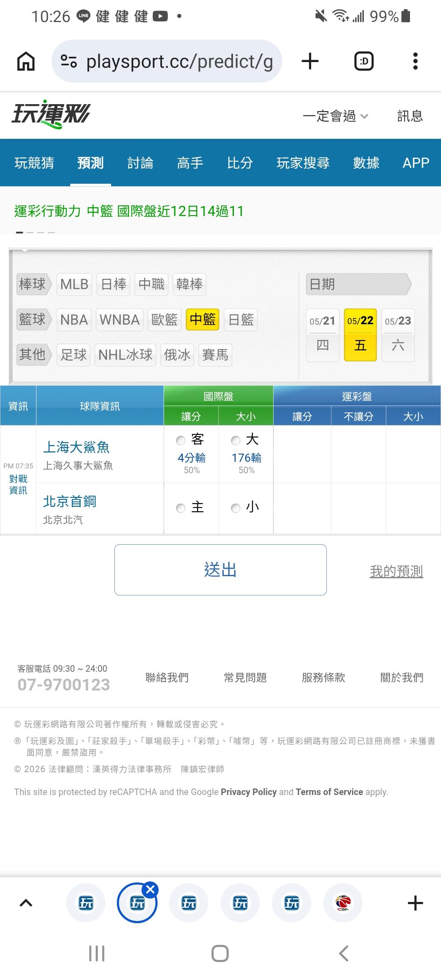Image resolution: width=441 pixels, height=980 pixels.
Task: Expand tab bar up chevron
Action: pyautogui.click(x=26, y=903)
